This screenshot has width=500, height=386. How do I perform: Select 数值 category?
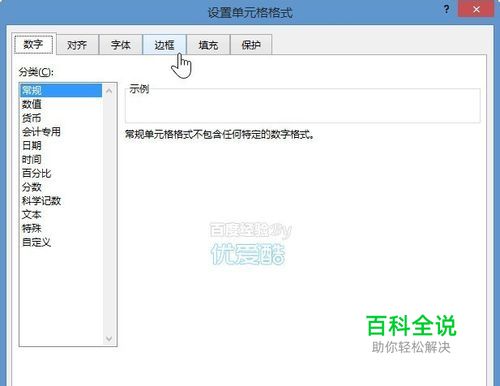(x=61, y=104)
